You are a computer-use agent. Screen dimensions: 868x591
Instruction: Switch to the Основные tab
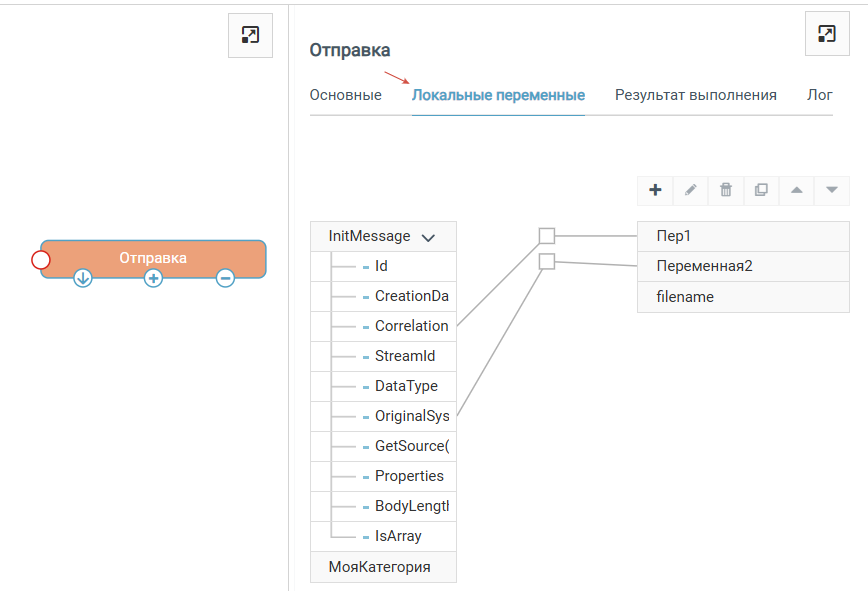[x=345, y=95]
